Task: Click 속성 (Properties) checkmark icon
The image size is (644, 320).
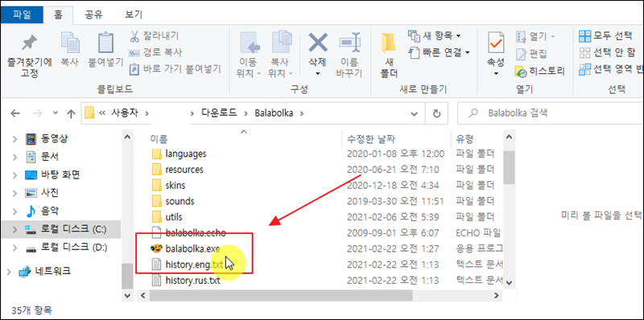Action: pos(496,43)
